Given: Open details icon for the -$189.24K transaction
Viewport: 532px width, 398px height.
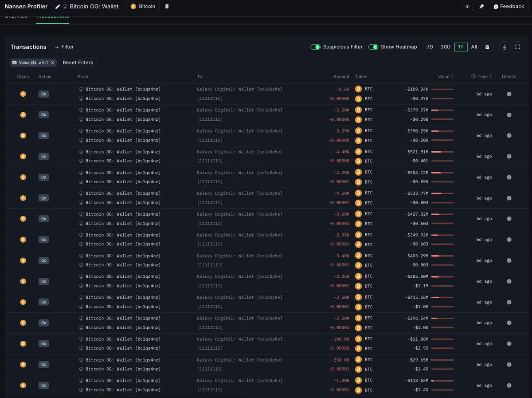Looking at the screenshot, I should (509, 94).
